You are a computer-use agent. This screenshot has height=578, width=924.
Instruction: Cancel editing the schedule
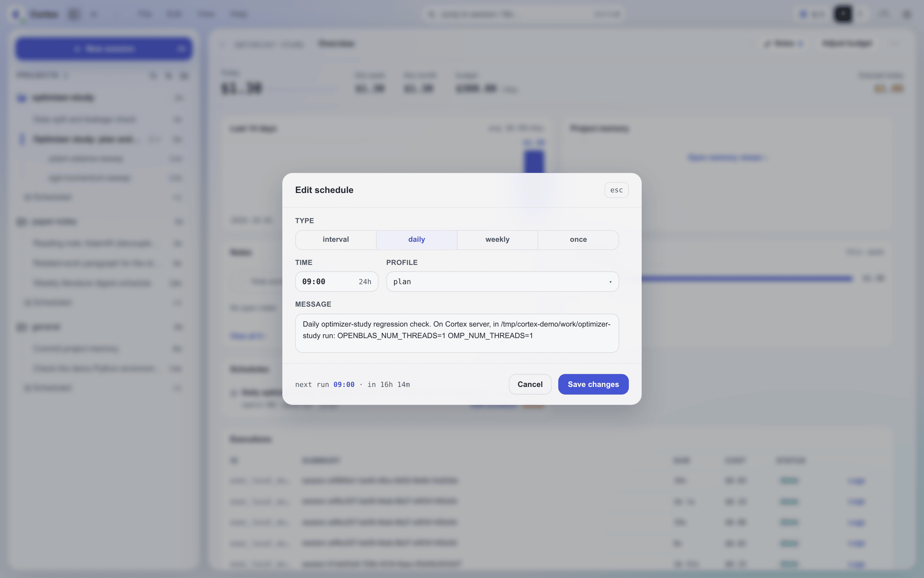530,384
